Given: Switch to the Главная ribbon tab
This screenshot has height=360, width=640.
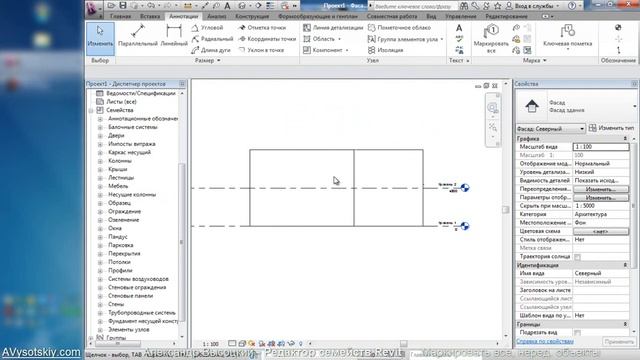Looking at the screenshot, I should tap(121, 16).
